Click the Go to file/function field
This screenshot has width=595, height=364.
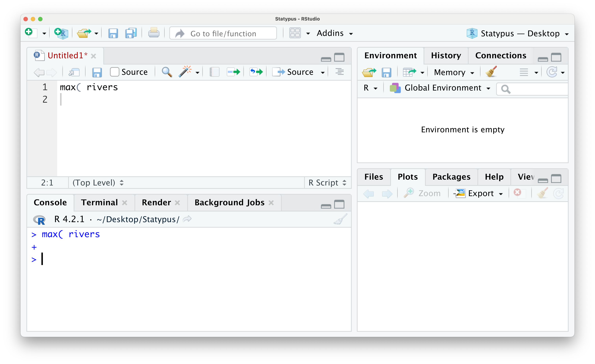223,33
